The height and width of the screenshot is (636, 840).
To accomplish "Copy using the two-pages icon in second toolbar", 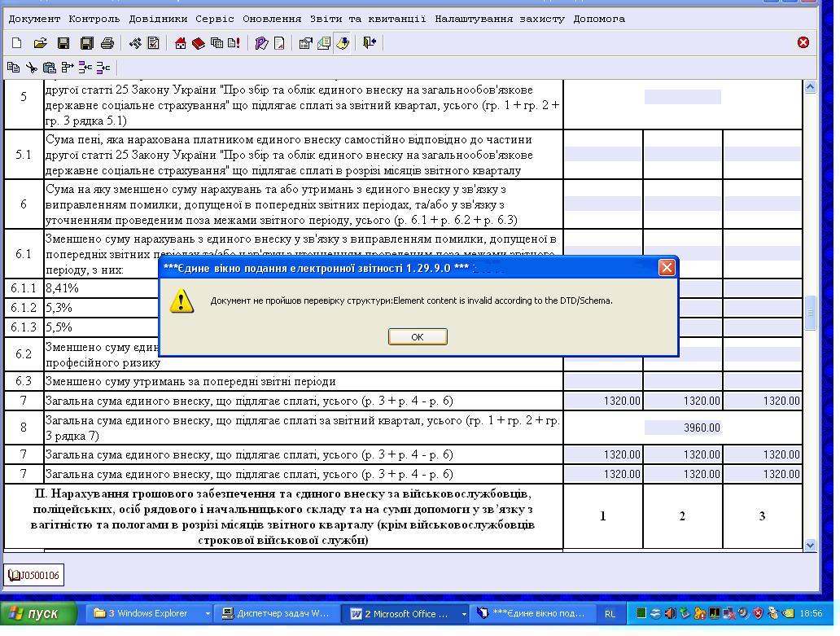I will tap(13, 68).
